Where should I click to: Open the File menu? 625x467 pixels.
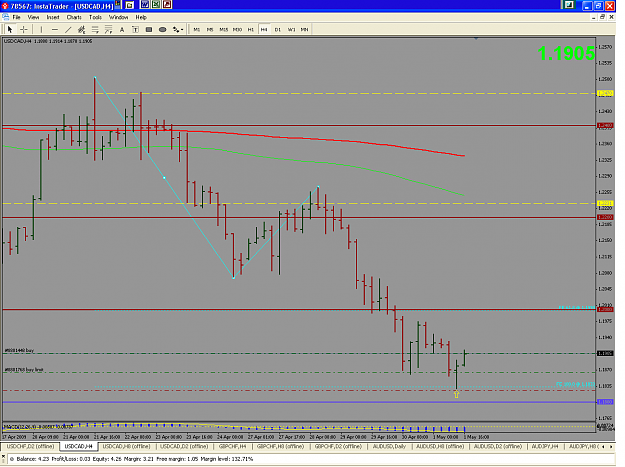pos(16,17)
